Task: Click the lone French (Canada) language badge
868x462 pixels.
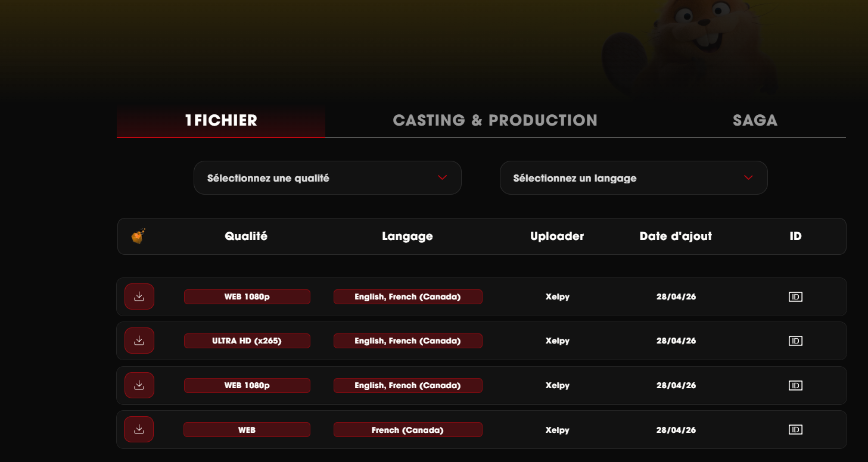Action: (x=407, y=430)
